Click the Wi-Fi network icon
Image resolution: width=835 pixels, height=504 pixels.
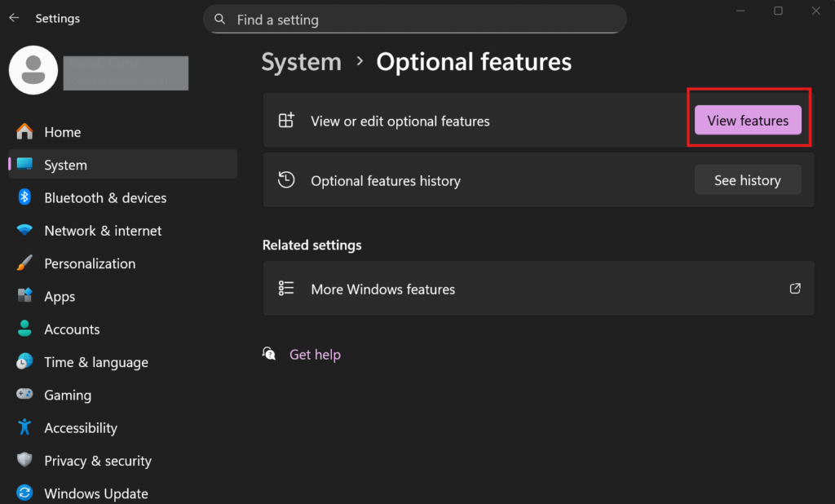(24, 231)
